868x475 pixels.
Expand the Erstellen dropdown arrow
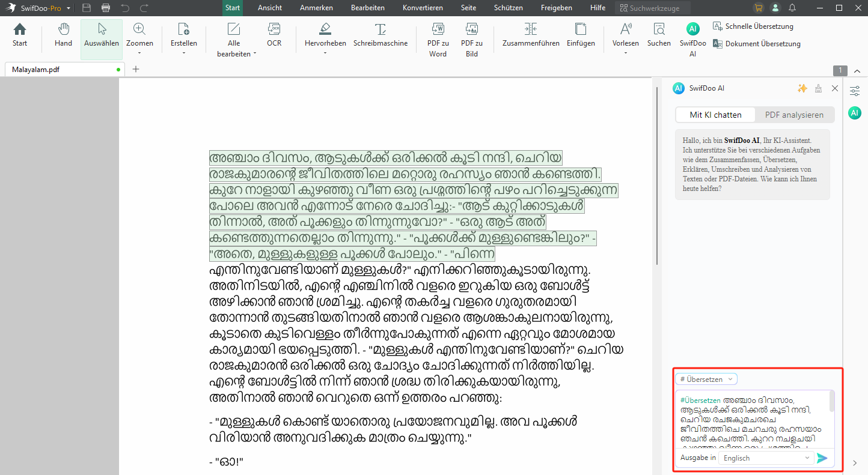pyautogui.click(x=184, y=53)
